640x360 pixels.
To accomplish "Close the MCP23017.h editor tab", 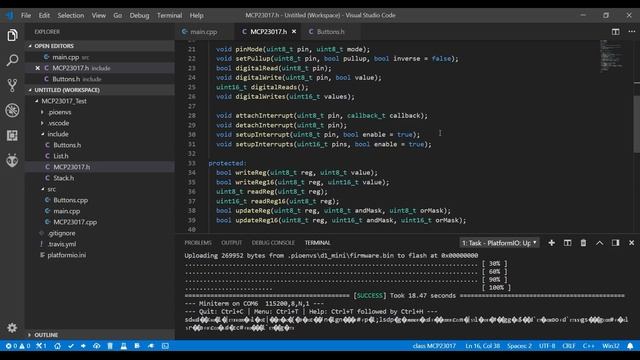I will pos(294,31).
